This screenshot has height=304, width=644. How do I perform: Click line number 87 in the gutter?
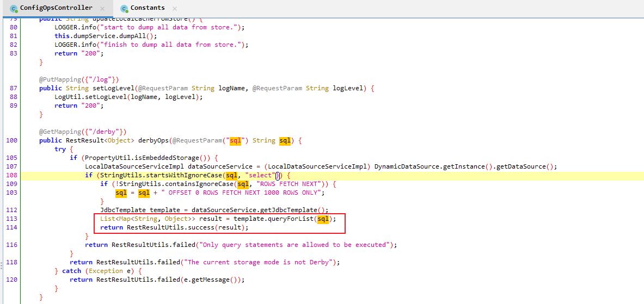(13, 88)
